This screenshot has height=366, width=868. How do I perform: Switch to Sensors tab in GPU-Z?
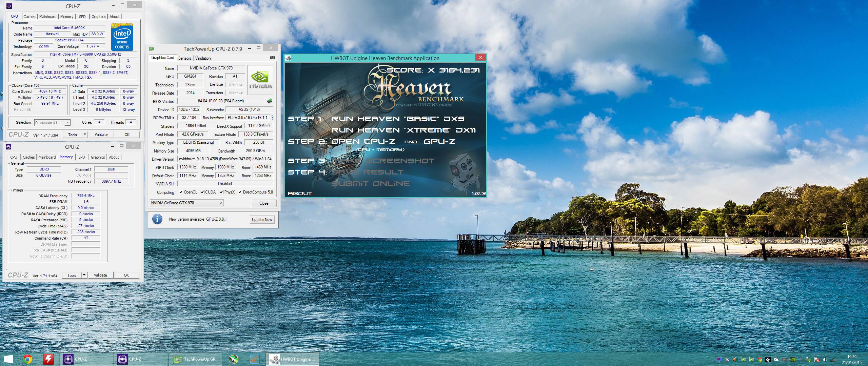coord(185,58)
